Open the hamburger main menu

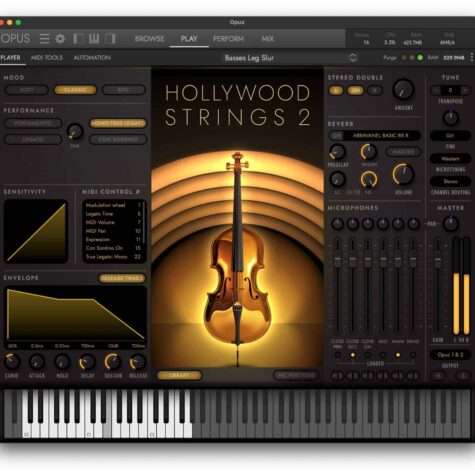[44, 39]
